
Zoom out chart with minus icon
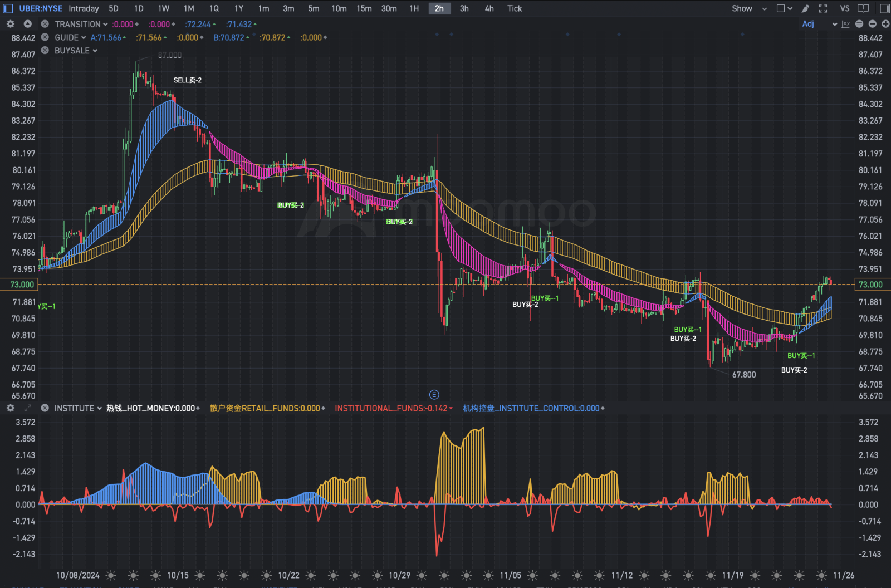[872, 24]
